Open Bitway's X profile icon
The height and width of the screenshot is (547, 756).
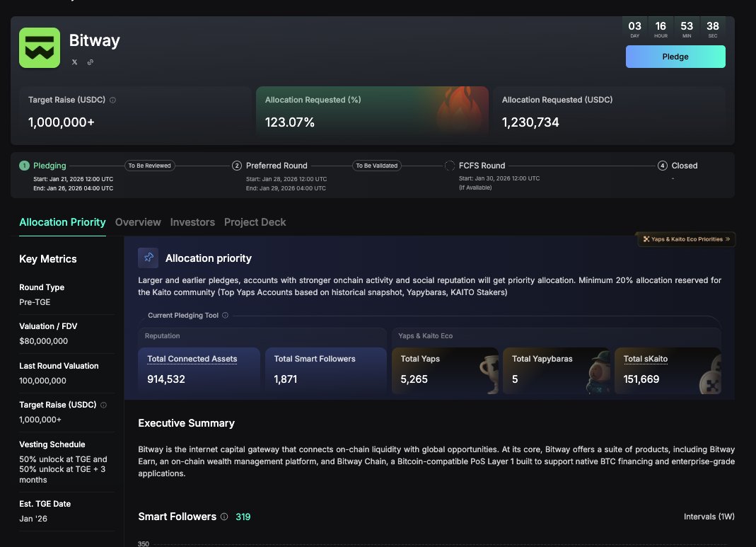[74, 62]
